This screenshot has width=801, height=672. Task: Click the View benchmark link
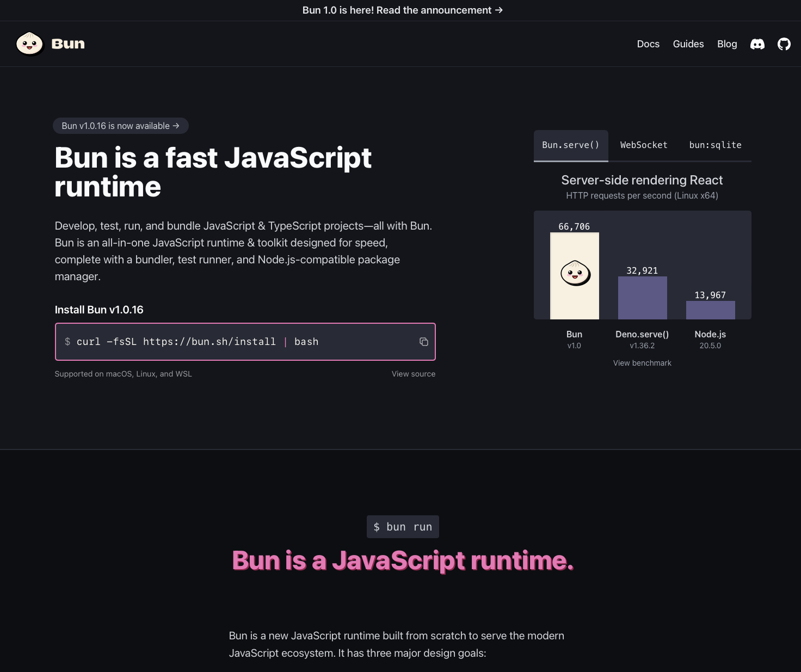point(642,363)
